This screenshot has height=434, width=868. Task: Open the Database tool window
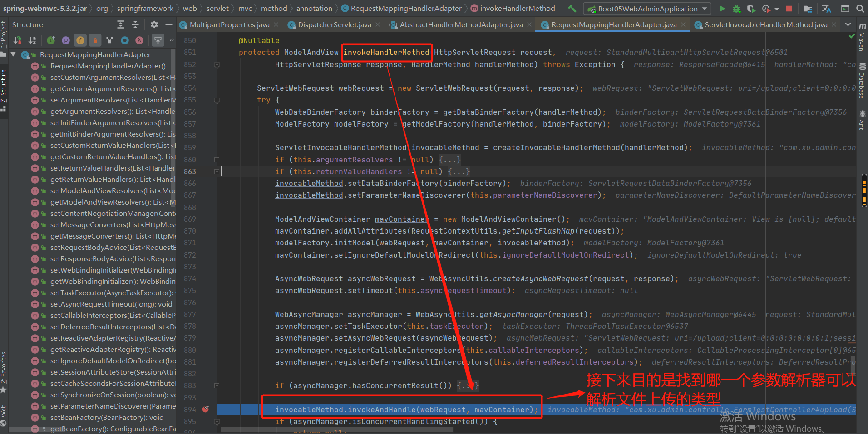click(862, 81)
